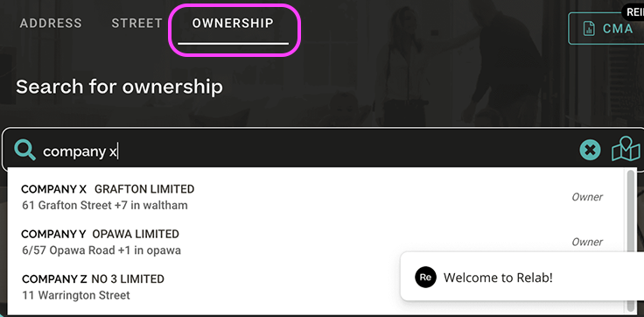Click the Relab 'Re' chat avatar
The width and height of the screenshot is (644, 317).
pyautogui.click(x=425, y=277)
